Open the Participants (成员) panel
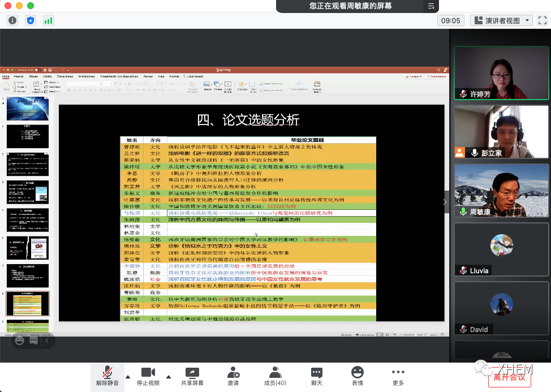 (x=275, y=376)
